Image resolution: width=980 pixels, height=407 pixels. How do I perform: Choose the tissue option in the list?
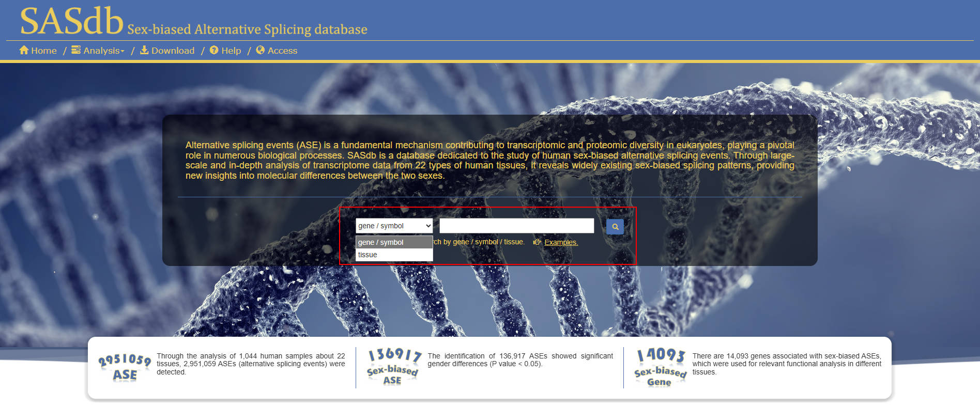[394, 255]
